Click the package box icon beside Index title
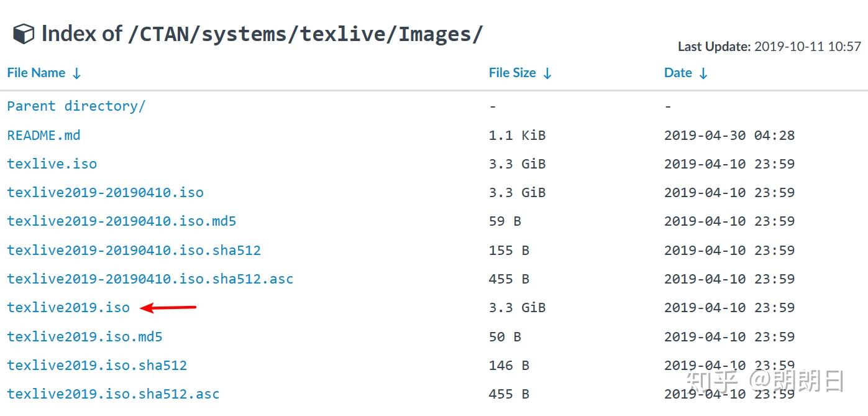 pos(23,34)
